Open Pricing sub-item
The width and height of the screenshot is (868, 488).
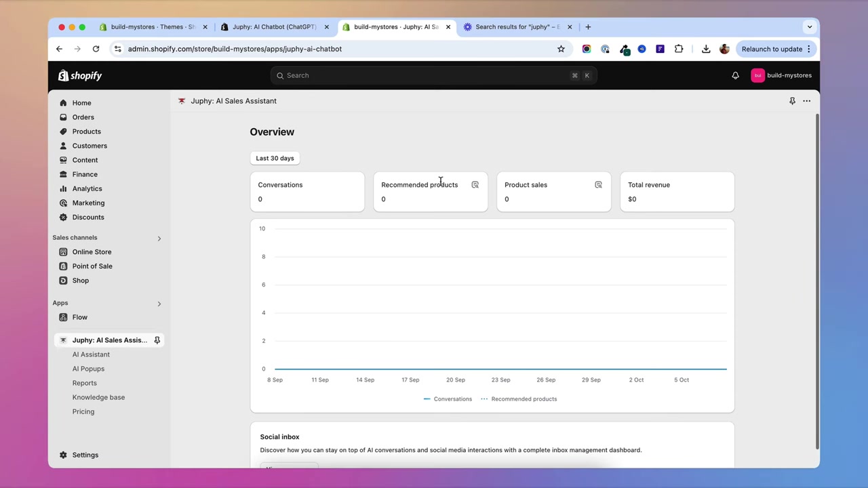pos(83,411)
